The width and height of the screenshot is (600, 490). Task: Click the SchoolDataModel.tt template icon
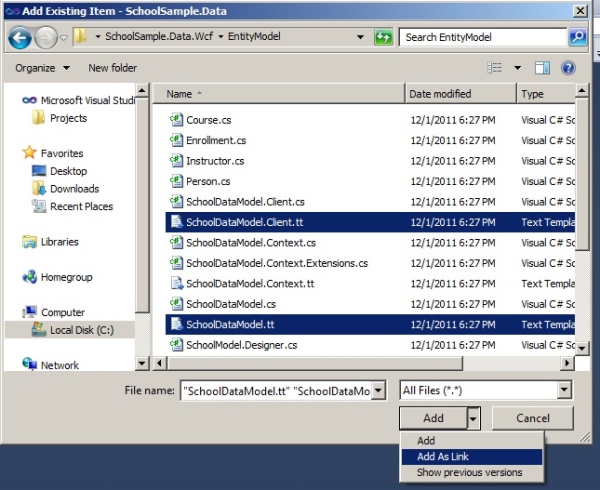click(176, 324)
